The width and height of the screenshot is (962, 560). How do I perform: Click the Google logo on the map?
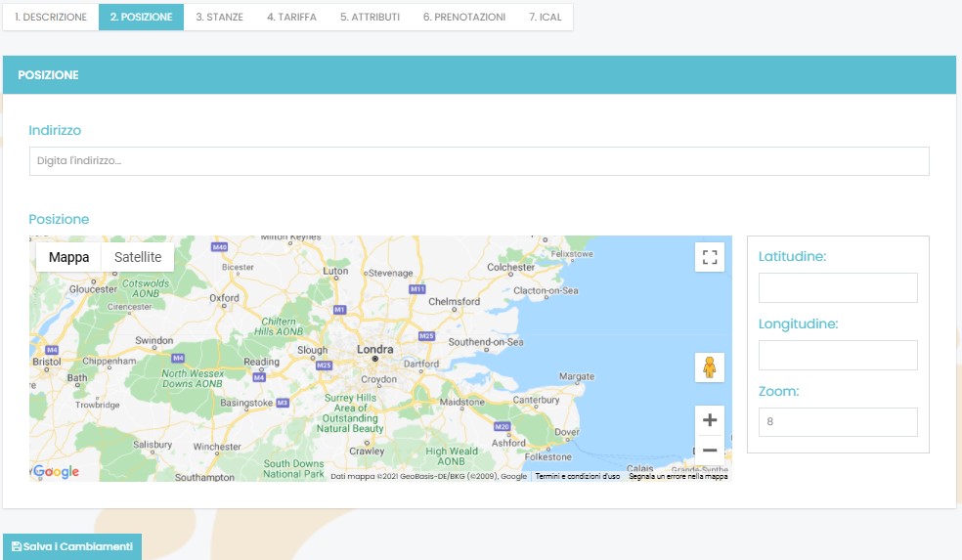pyautogui.click(x=57, y=472)
